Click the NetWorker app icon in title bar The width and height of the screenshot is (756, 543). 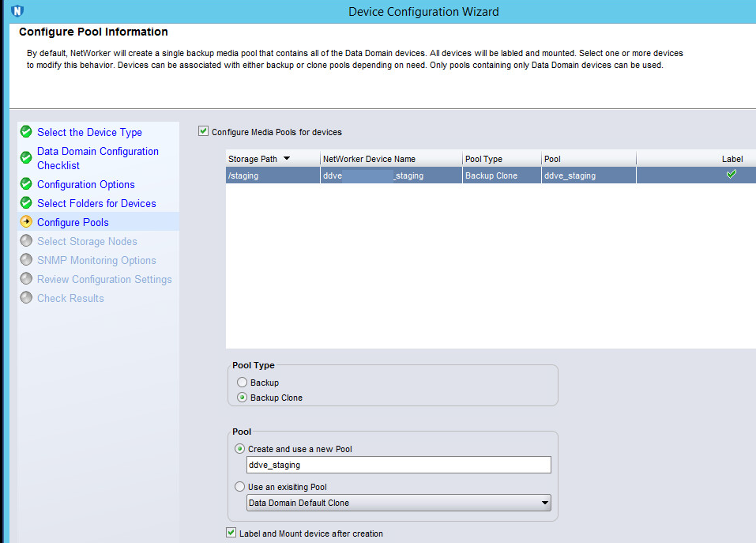17,11
